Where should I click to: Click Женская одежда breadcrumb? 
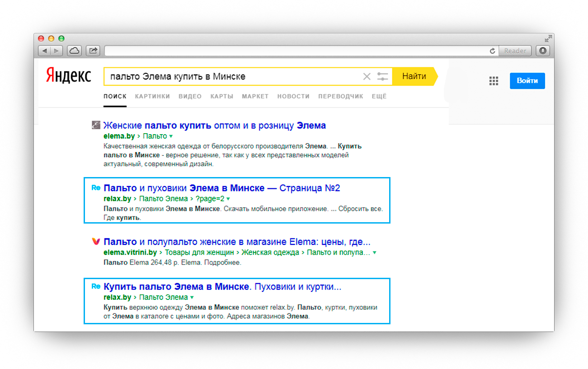pyautogui.click(x=270, y=252)
